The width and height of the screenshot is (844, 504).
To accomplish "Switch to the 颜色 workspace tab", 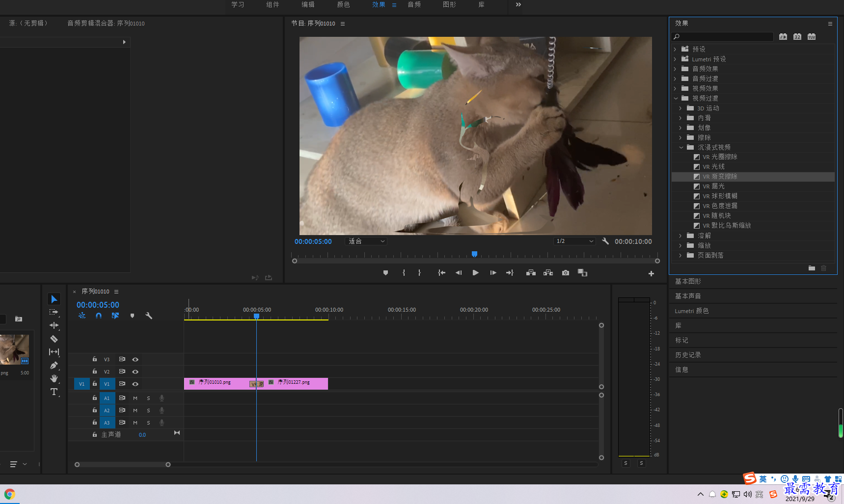I will [x=343, y=4].
